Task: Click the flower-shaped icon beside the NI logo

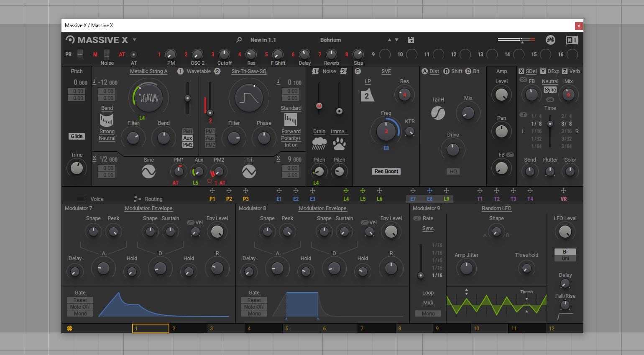Action: pos(551,40)
